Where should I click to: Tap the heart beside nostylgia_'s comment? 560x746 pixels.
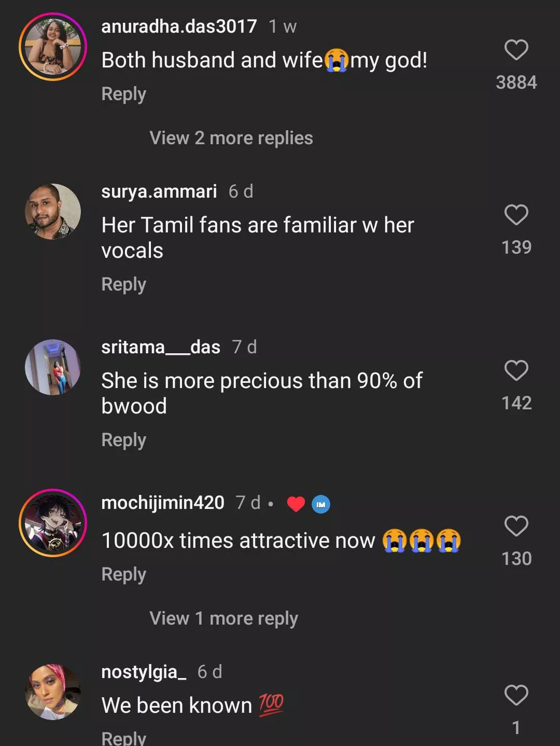coord(516,695)
